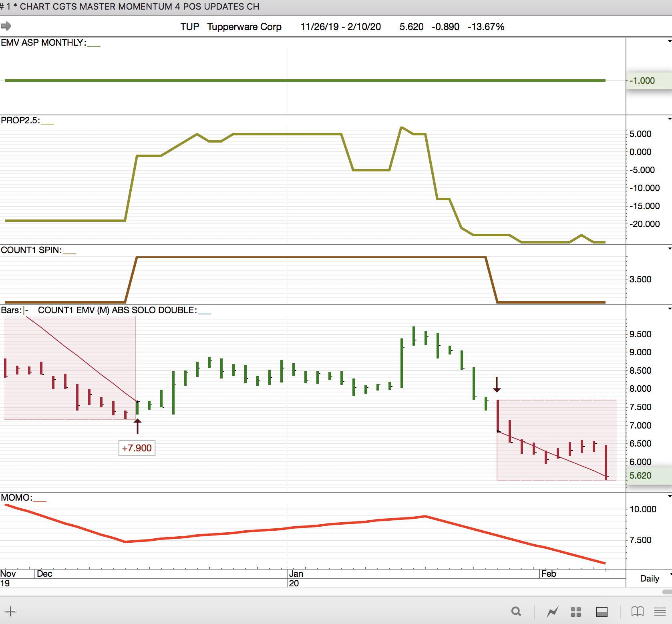Expand the COUNT1 SPIN pane menu triangle
The width and height of the screenshot is (672, 624).
669,249
